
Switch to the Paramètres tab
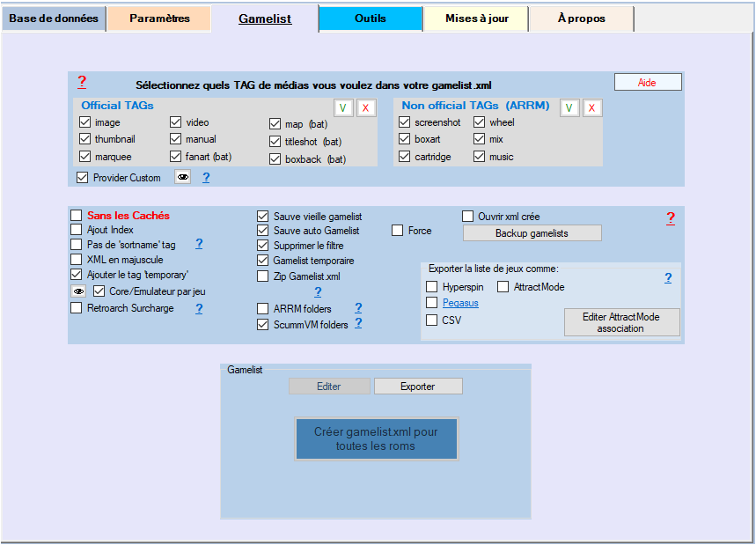[159, 18]
